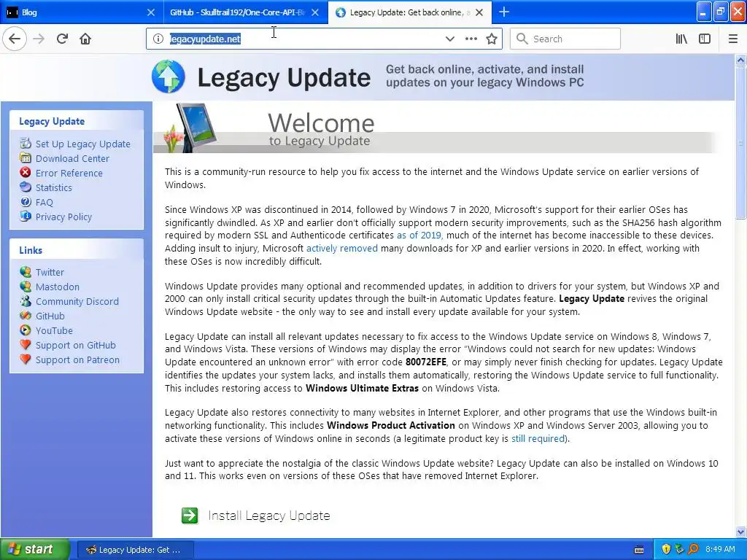
Task: Open the FAQ link
Action: tap(44, 203)
